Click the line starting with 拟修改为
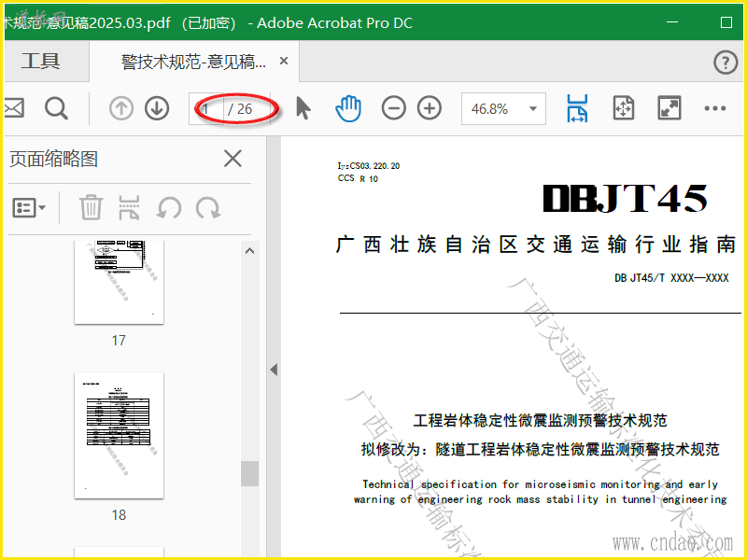 click(541, 449)
